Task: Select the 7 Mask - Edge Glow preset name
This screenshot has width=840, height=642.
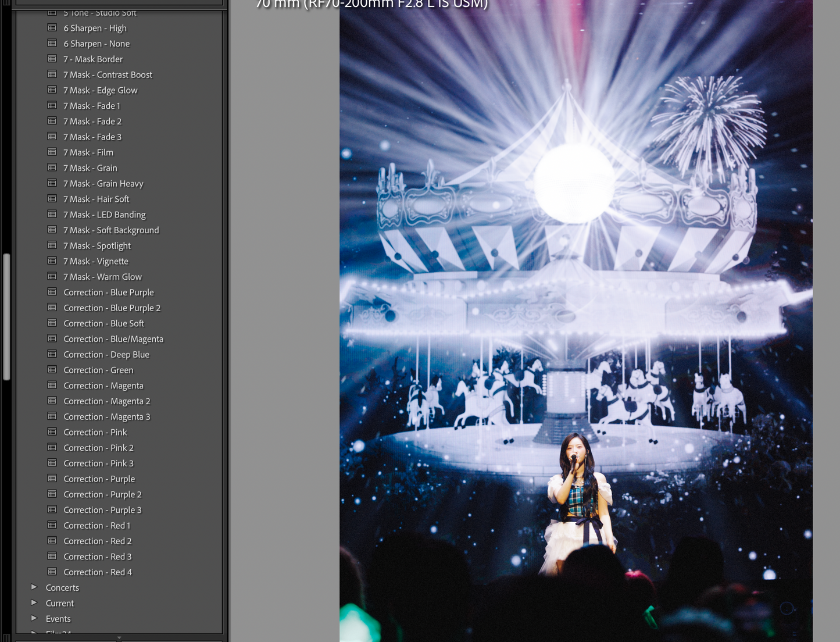Action: pyautogui.click(x=101, y=90)
